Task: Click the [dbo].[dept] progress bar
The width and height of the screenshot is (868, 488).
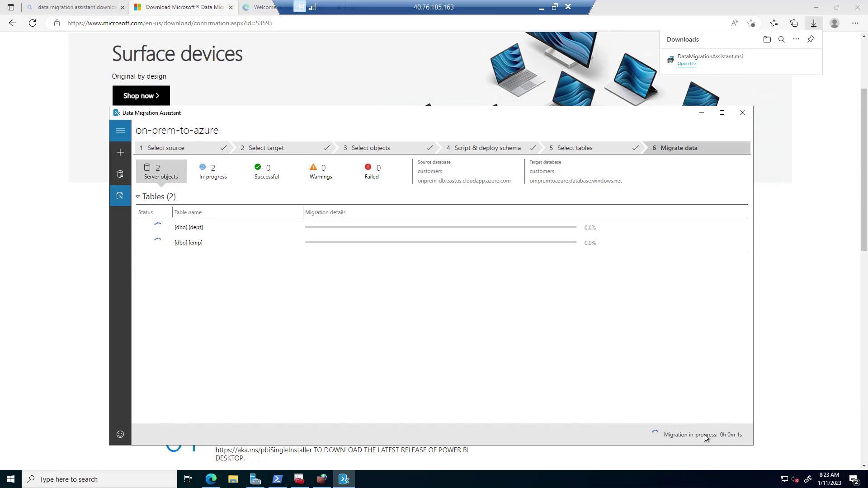Action: click(x=440, y=227)
